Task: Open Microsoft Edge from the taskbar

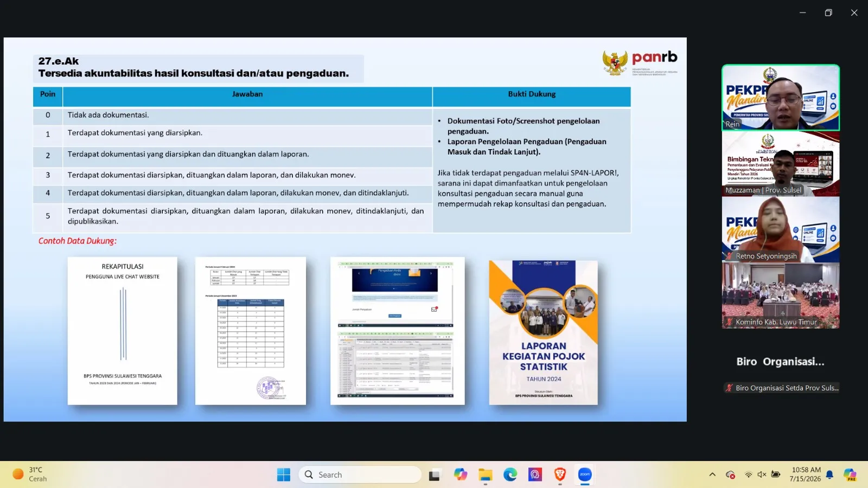Action: tap(510, 475)
